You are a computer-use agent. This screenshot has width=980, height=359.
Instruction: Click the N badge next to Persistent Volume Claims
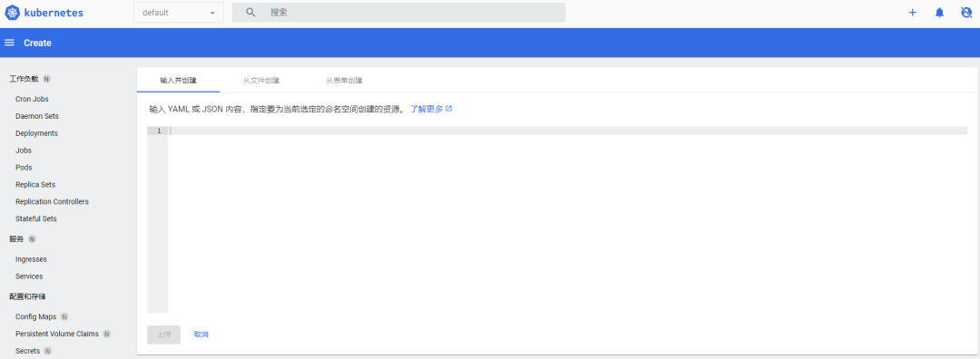pos(107,334)
